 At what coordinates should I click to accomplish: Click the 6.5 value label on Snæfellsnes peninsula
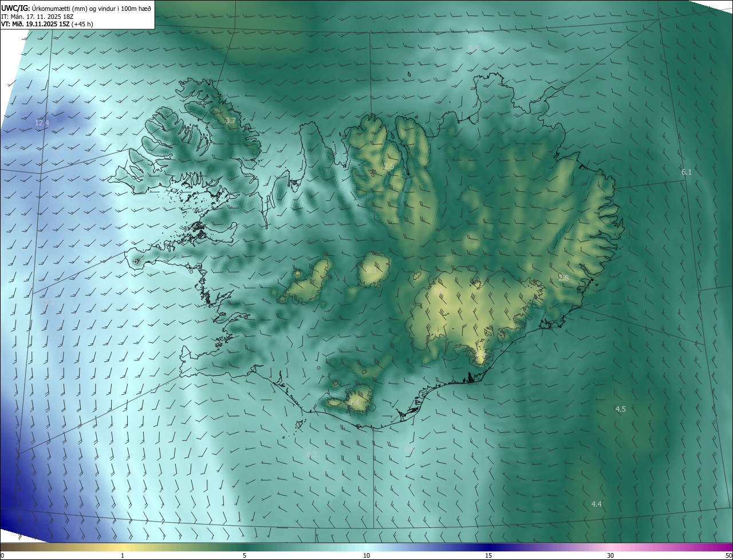point(138,261)
